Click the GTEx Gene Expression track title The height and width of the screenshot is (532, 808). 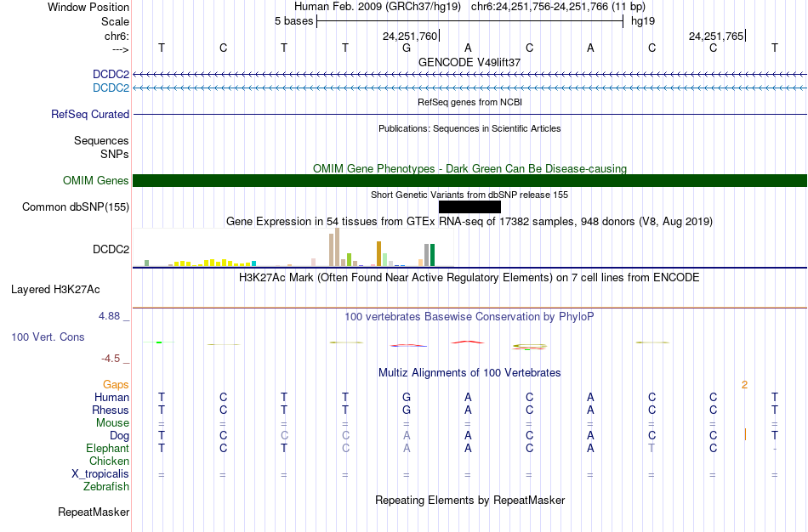[x=469, y=222]
